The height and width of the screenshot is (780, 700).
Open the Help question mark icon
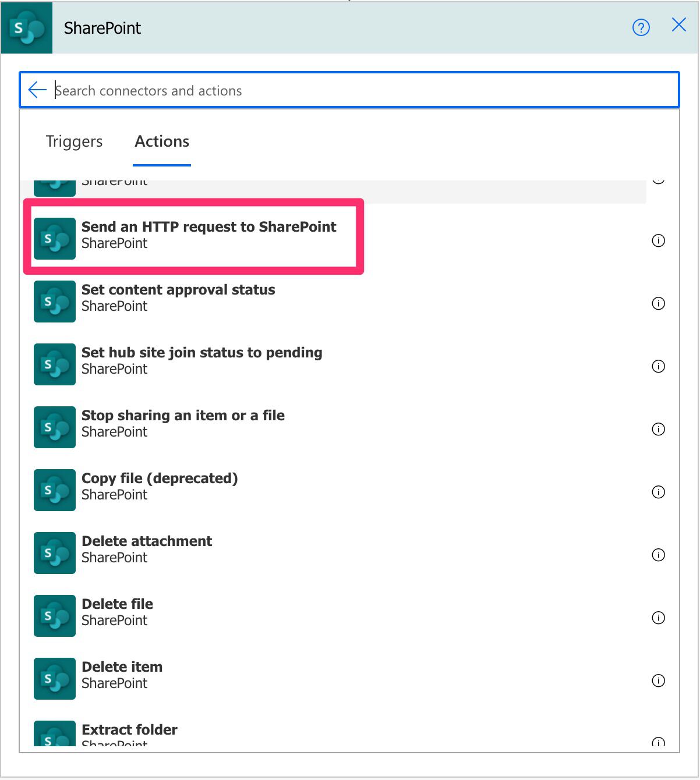point(641,27)
